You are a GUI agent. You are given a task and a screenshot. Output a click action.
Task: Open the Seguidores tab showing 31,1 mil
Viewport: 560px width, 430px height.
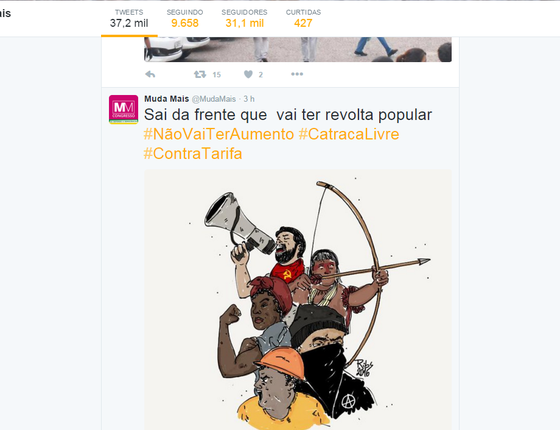tap(244, 19)
